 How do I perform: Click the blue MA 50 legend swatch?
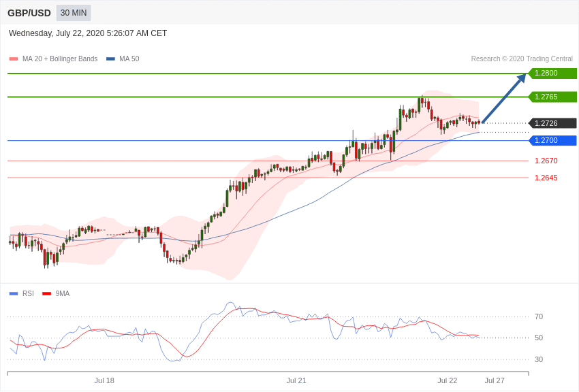[x=110, y=59]
